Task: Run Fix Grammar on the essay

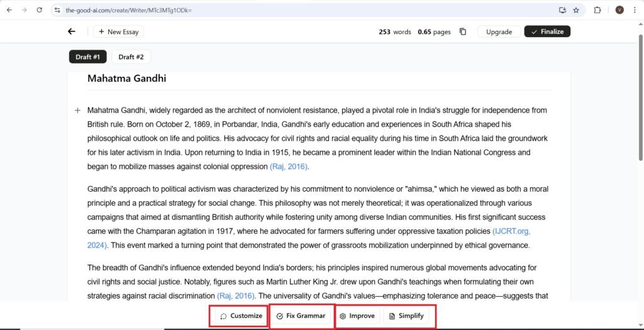Action: click(301, 316)
